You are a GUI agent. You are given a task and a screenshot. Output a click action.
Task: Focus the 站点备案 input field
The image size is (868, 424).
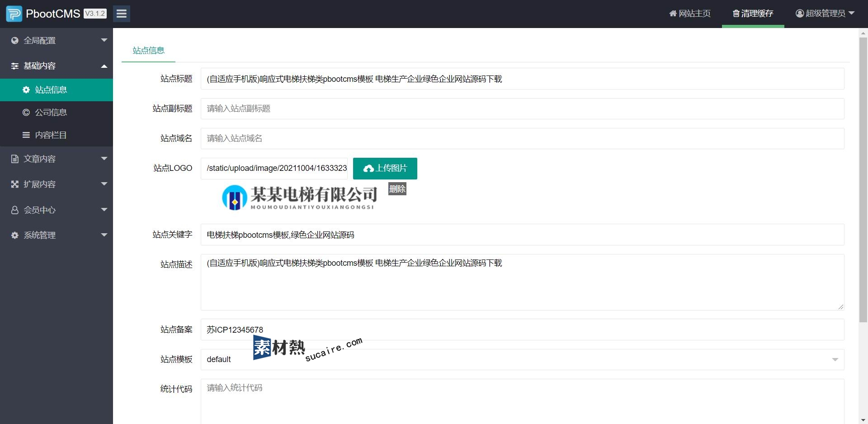pos(522,330)
